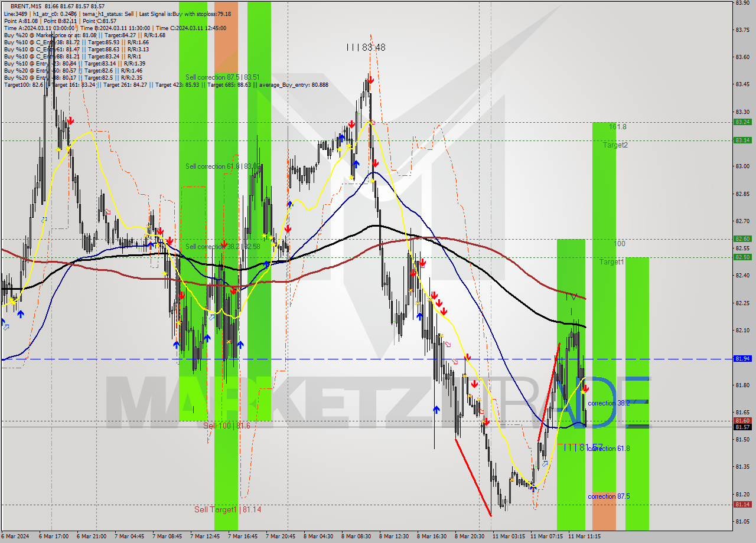The image size is (756, 543).
Task: Click the blue 'correction 38.2' label
Action: (x=609, y=403)
